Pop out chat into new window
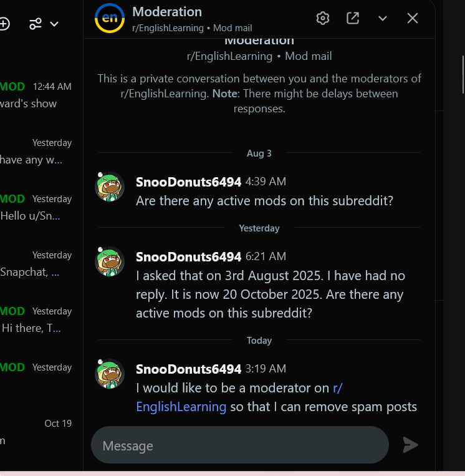Image resolution: width=465 pixels, height=476 pixels. click(353, 18)
